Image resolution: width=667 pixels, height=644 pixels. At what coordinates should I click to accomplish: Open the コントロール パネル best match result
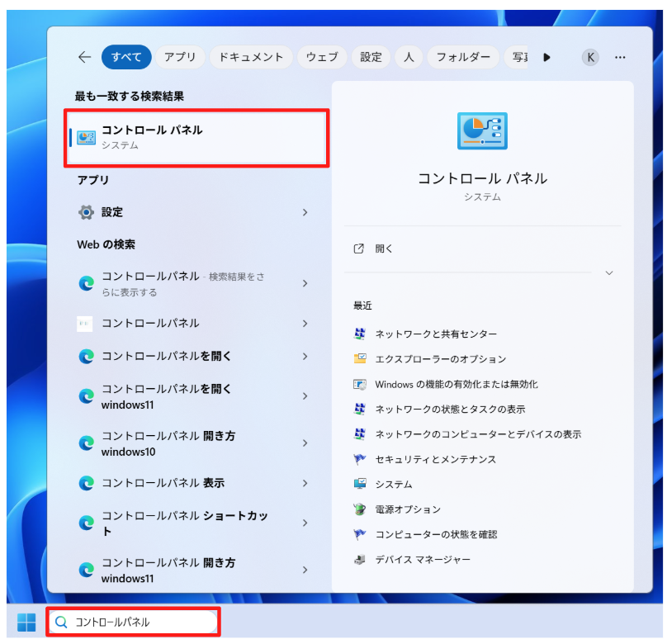click(x=196, y=138)
